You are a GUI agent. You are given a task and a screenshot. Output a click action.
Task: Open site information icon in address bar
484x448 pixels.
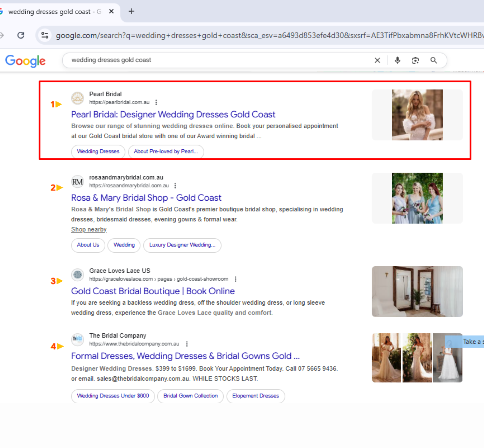45,35
